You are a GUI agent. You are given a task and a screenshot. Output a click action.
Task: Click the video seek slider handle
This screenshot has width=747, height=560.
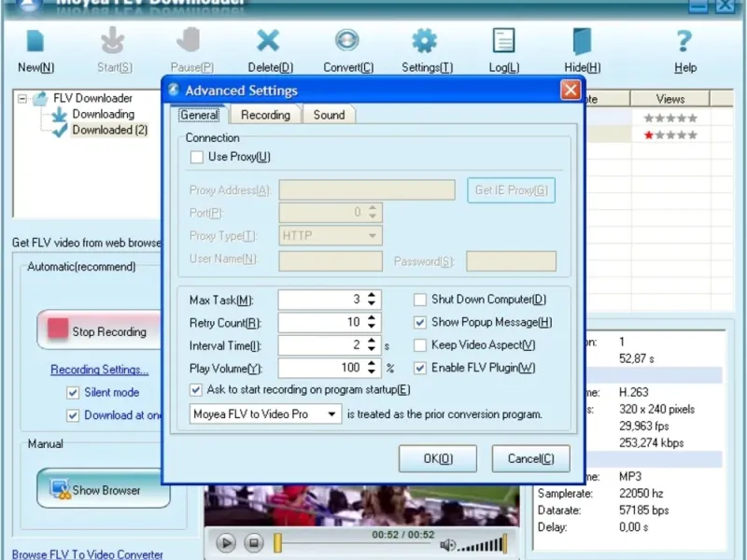pyautogui.click(x=277, y=543)
